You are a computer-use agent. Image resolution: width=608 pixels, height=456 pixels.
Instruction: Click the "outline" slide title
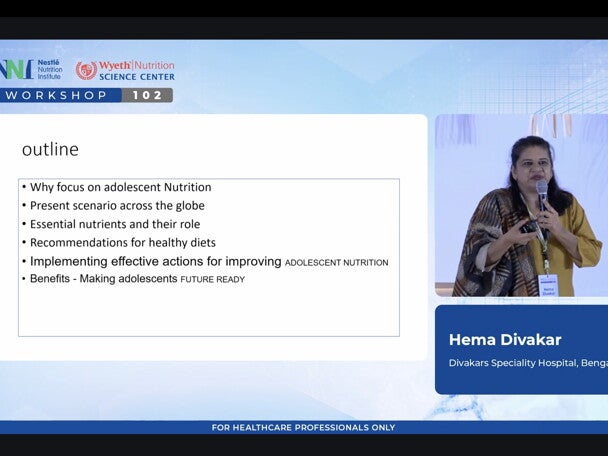(50, 150)
